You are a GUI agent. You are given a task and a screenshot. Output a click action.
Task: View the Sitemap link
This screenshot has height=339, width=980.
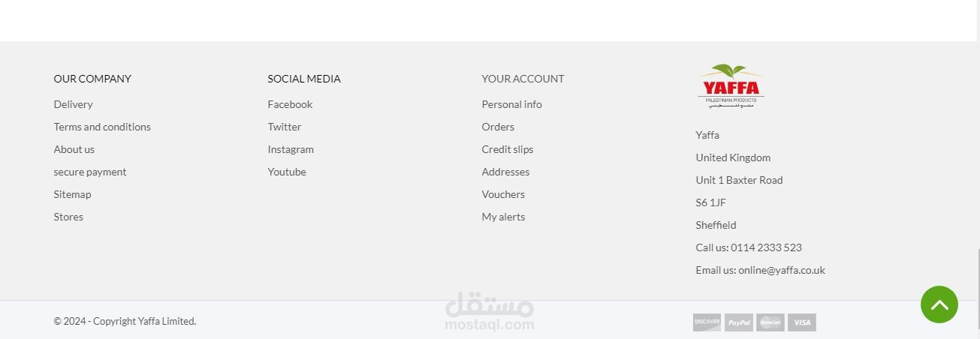pos(72,194)
